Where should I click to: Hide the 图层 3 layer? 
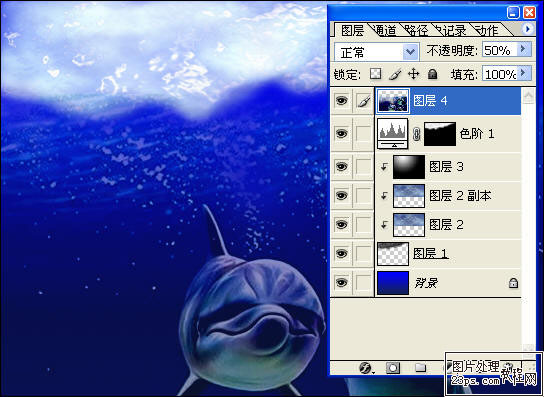pos(342,166)
